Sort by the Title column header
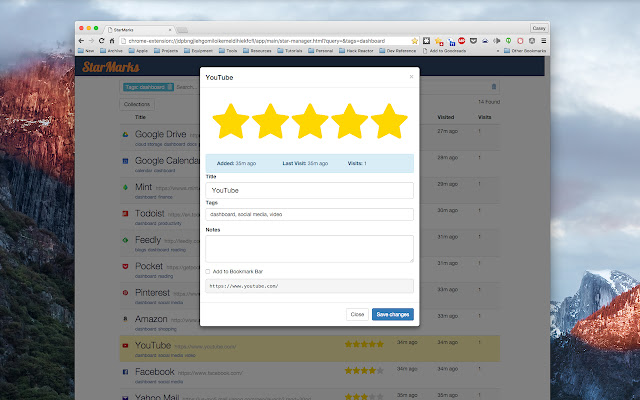Screen dimensions: 640x400 pos(140,117)
